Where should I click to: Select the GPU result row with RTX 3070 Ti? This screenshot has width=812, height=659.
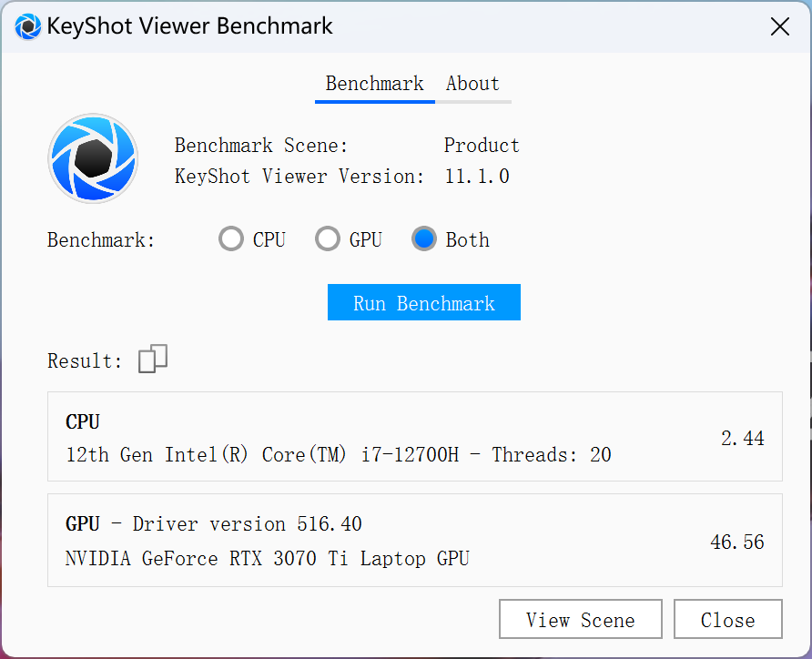415,540
